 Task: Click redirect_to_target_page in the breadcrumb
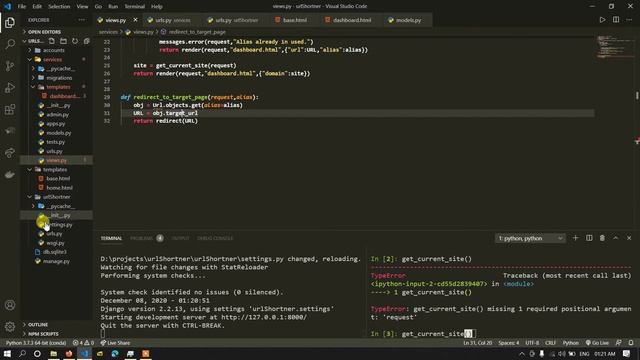tap(197, 32)
